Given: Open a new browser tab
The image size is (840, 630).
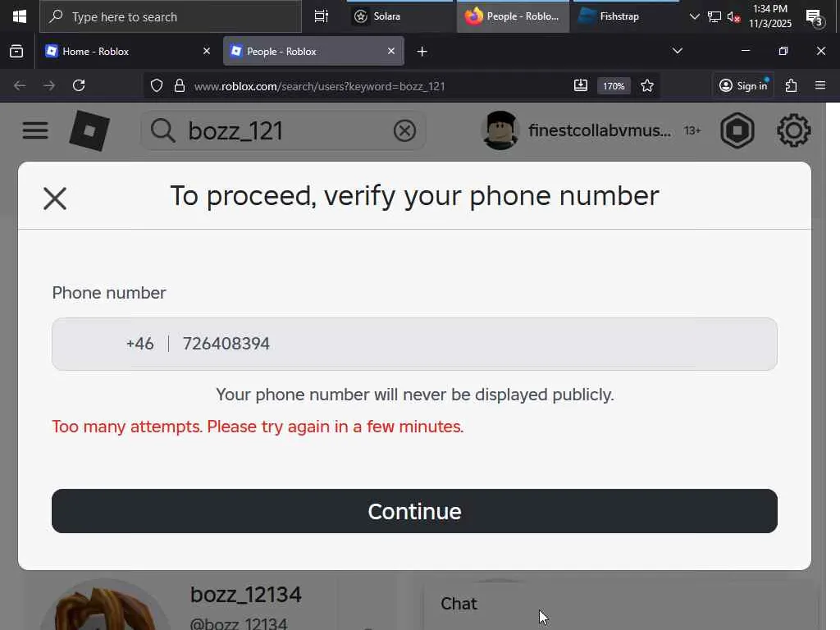Looking at the screenshot, I should click(422, 52).
